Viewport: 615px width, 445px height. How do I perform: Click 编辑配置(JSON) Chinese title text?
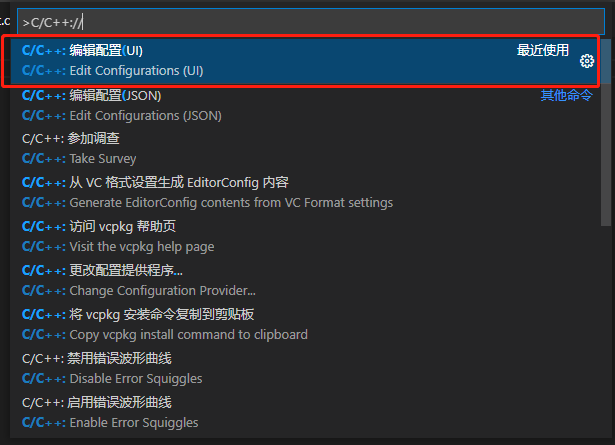[115, 95]
